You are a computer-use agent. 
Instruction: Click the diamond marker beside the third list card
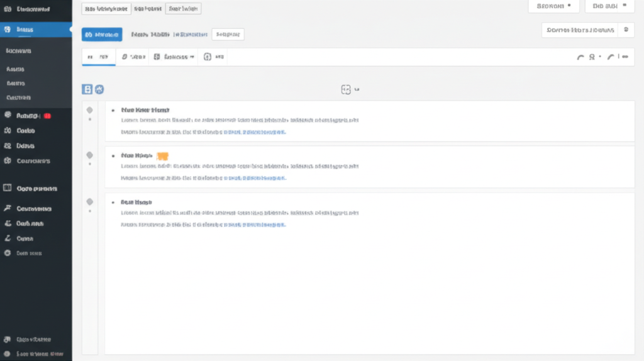(x=89, y=202)
